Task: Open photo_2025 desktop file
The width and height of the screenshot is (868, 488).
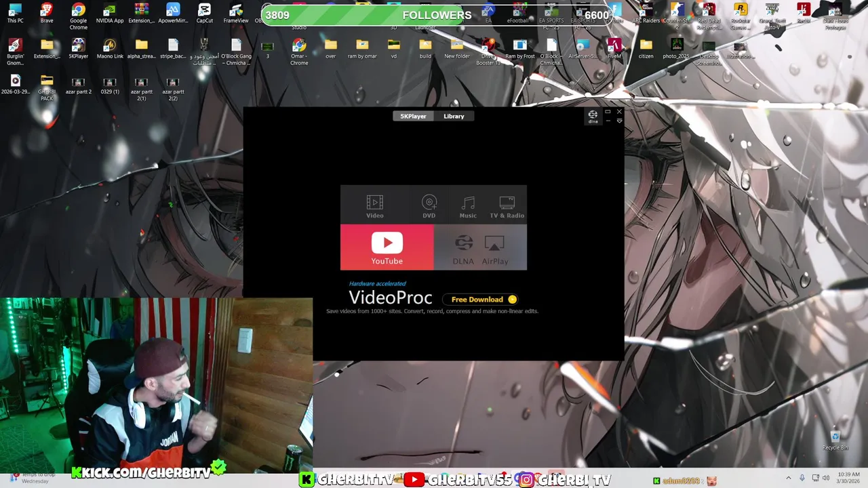Action: click(x=677, y=49)
